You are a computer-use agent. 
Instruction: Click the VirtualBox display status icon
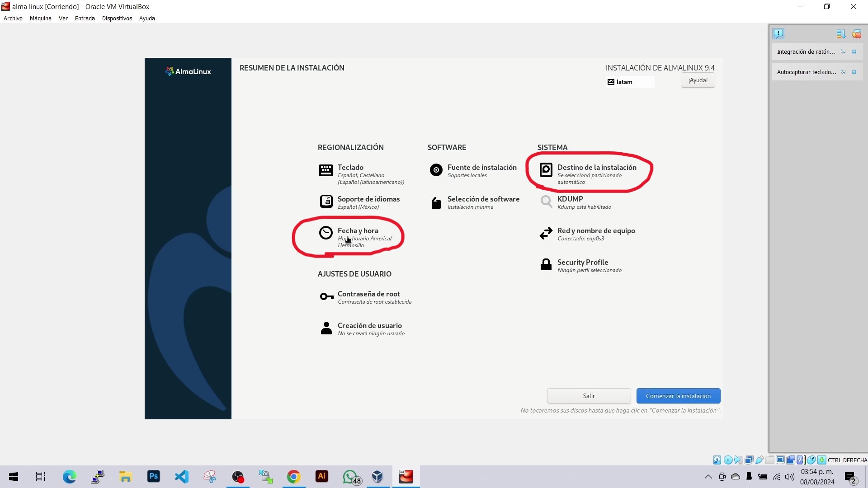tap(780, 460)
